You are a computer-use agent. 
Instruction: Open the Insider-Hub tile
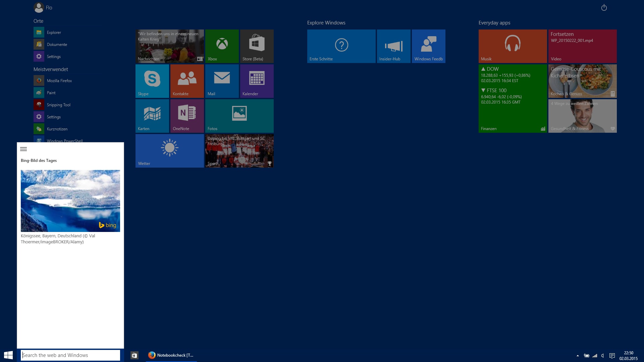point(394,46)
